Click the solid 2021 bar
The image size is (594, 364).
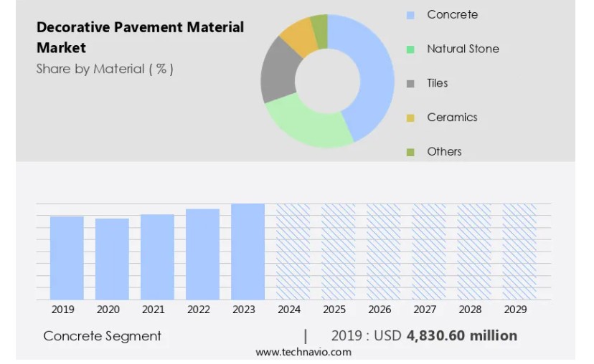pos(157,257)
